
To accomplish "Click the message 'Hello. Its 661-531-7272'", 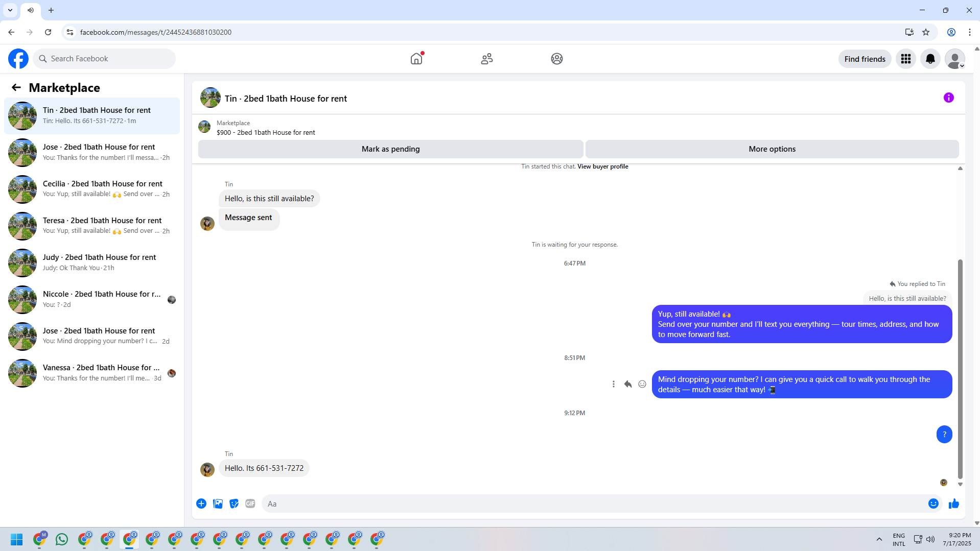I will pyautogui.click(x=264, y=468).
